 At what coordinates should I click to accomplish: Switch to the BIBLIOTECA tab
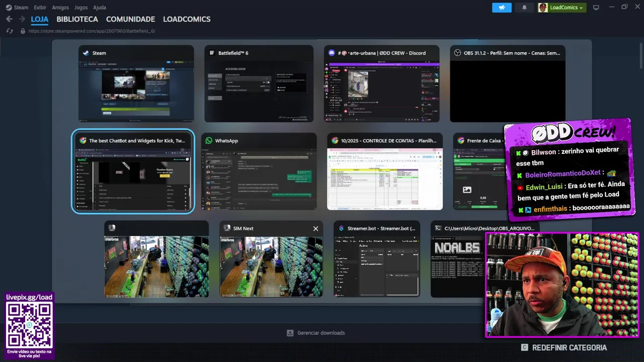[77, 19]
